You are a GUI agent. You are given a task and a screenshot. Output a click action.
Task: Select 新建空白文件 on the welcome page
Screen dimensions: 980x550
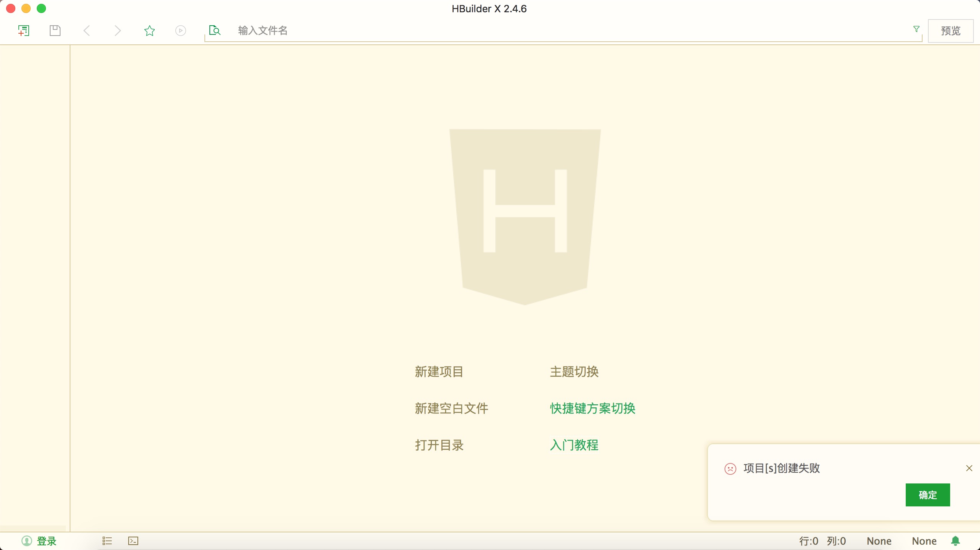point(451,408)
